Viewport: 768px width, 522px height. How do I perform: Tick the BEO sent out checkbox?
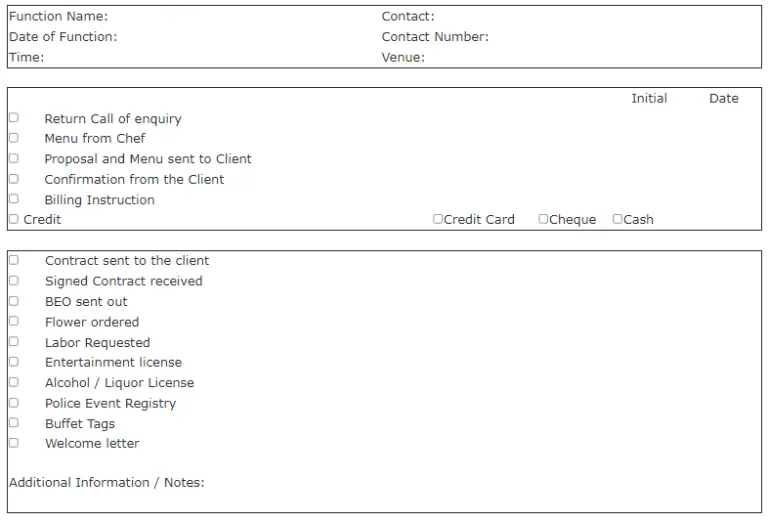pyautogui.click(x=14, y=301)
